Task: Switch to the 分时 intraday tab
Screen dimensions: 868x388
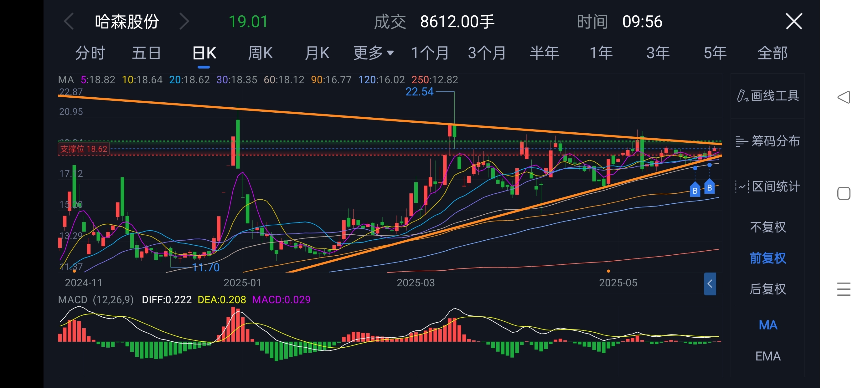Action: [x=90, y=53]
